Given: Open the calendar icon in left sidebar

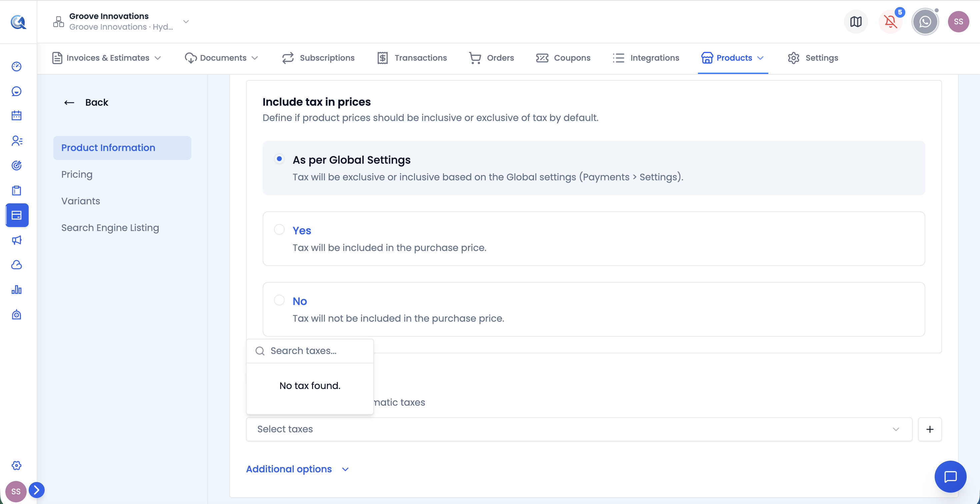Looking at the screenshot, I should coord(16,116).
